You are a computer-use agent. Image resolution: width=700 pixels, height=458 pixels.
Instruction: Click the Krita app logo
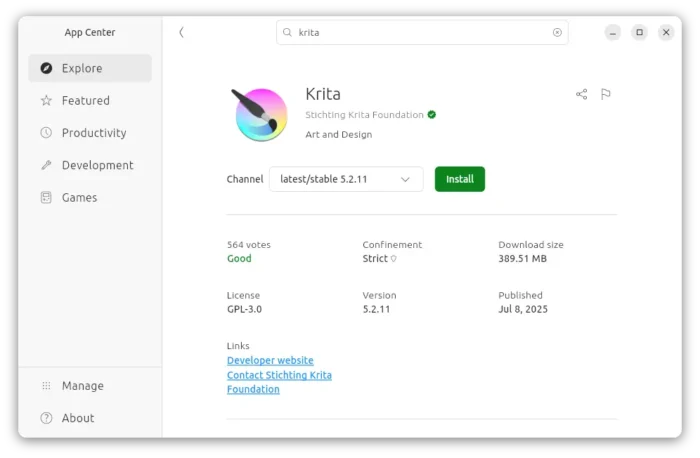pos(260,114)
